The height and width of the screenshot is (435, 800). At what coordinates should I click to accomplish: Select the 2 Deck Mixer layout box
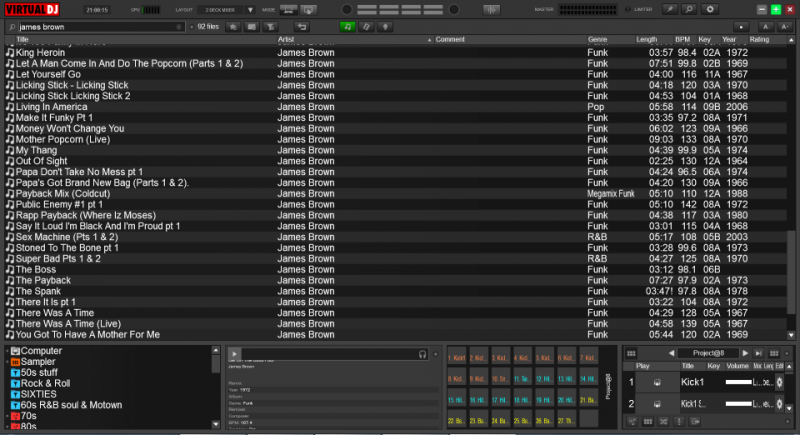click(220, 10)
